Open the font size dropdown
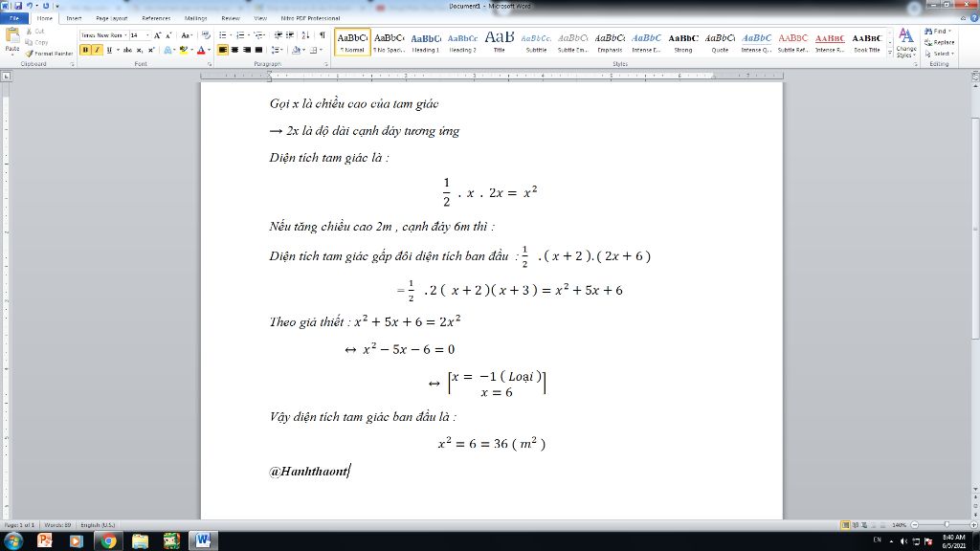Viewport: 980px width, 551px height. [147, 35]
